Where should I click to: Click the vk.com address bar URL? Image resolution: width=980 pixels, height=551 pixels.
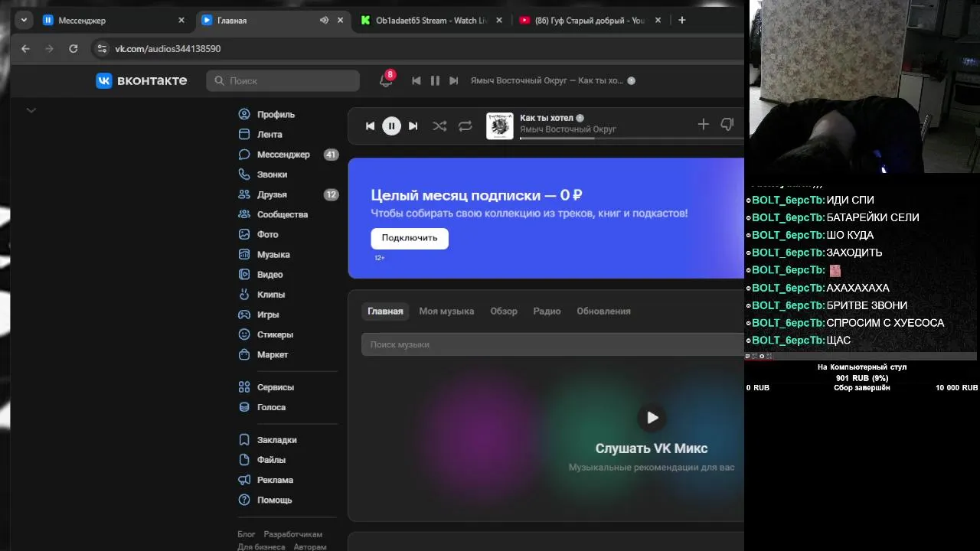click(168, 49)
